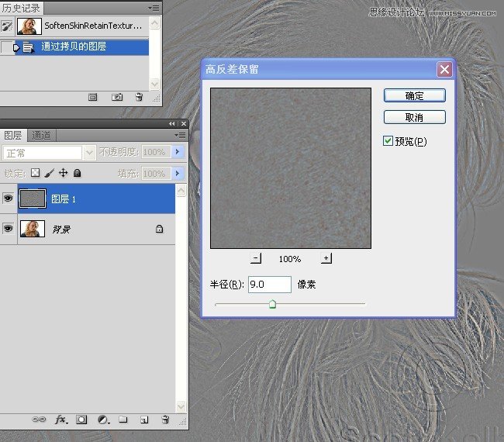Collapse the Layers panel with double arrows

(172, 124)
